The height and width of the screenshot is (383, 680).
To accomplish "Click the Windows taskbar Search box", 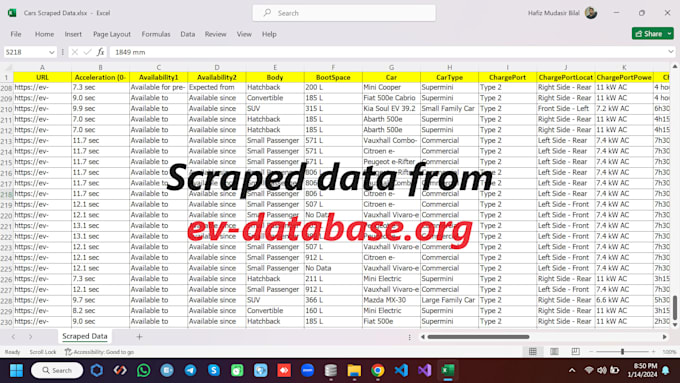I will click(x=57, y=370).
